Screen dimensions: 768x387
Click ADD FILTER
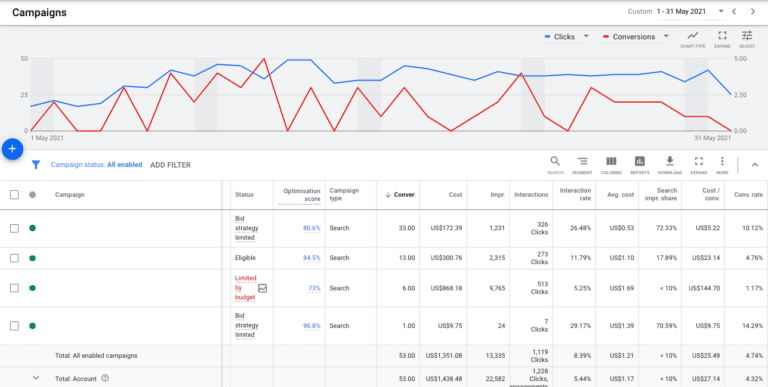[170, 165]
